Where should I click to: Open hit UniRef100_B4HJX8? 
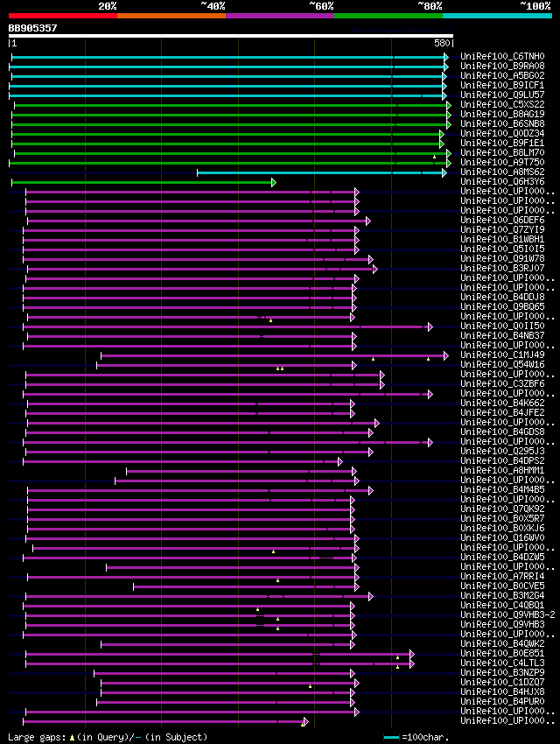pos(502,692)
